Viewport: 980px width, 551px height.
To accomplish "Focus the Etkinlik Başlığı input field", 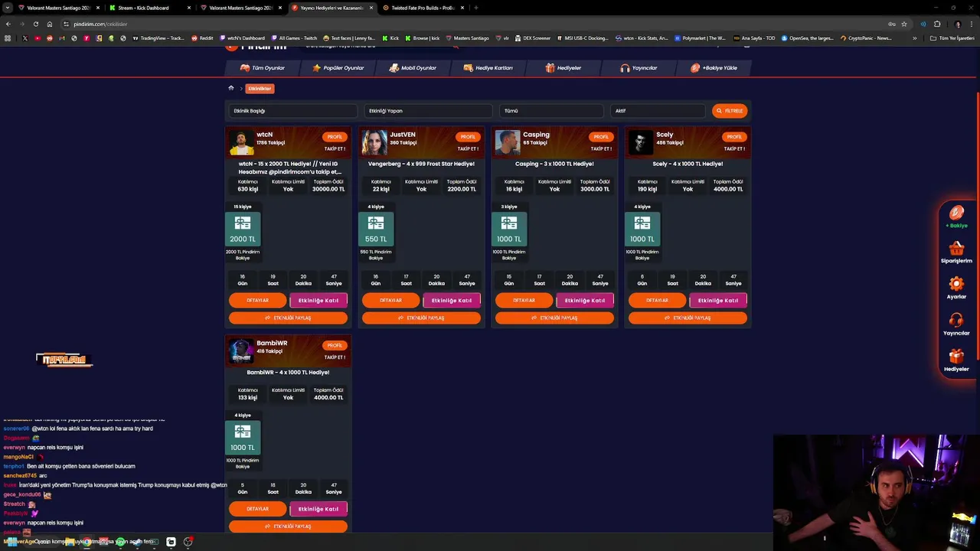I will 292,111.
